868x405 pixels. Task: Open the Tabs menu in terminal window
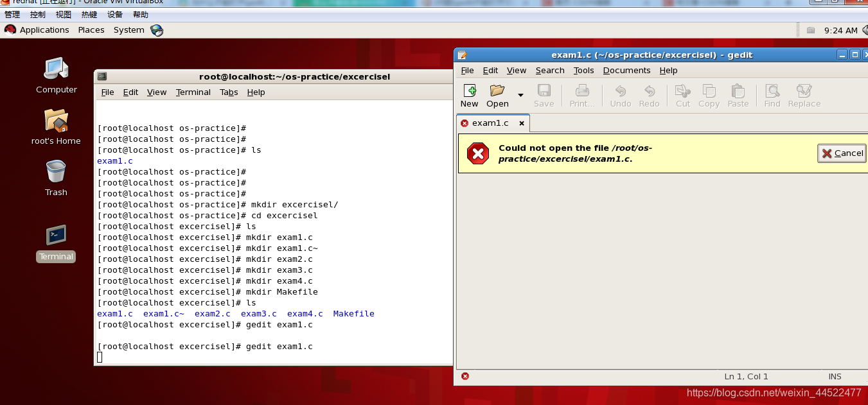[x=229, y=92]
